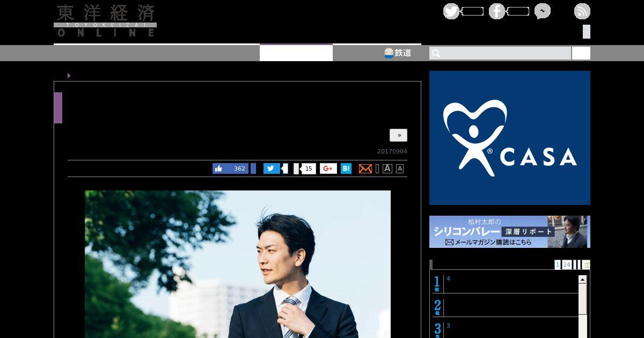Click ranking list scrollbar up arrow
The width and height of the screenshot is (644, 338).
[582, 280]
